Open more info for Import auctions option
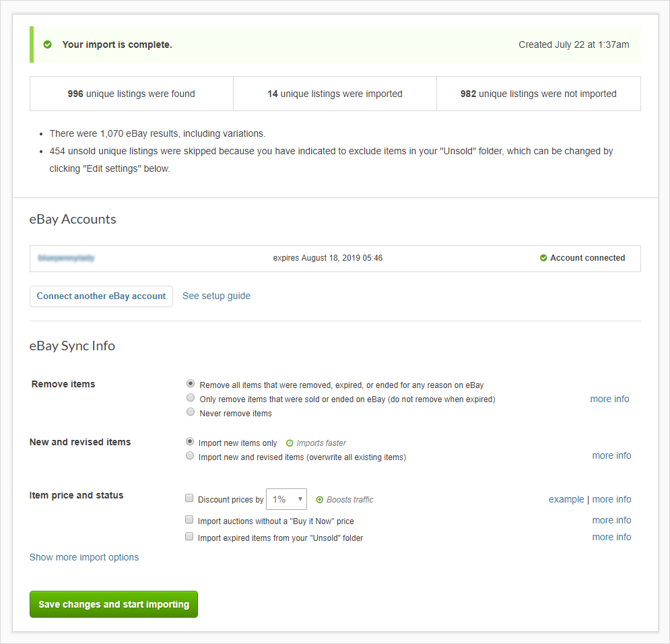The width and height of the screenshot is (670, 644). pos(611,520)
